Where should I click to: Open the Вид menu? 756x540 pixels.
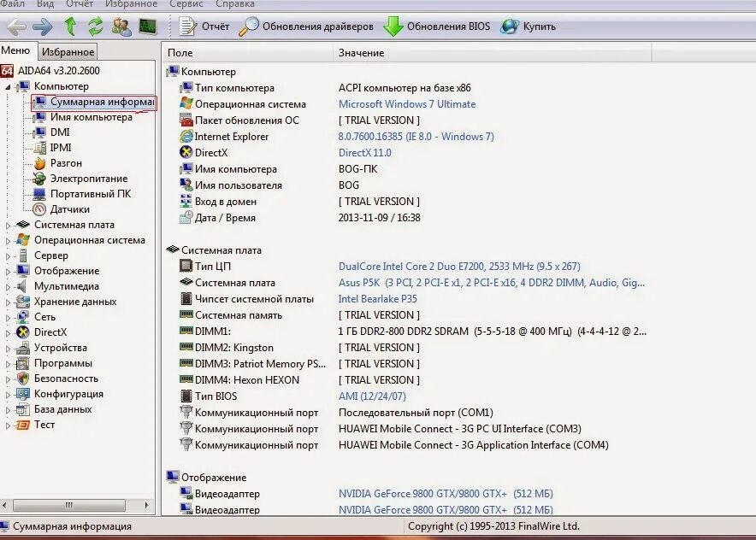click(x=45, y=4)
